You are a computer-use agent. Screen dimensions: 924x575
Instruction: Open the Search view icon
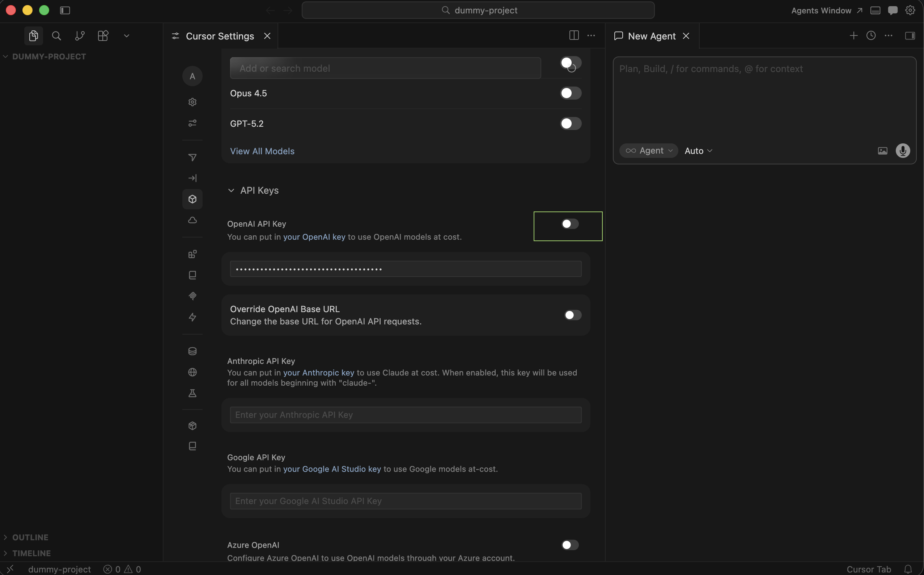pyautogui.click(x=56, y=36)
